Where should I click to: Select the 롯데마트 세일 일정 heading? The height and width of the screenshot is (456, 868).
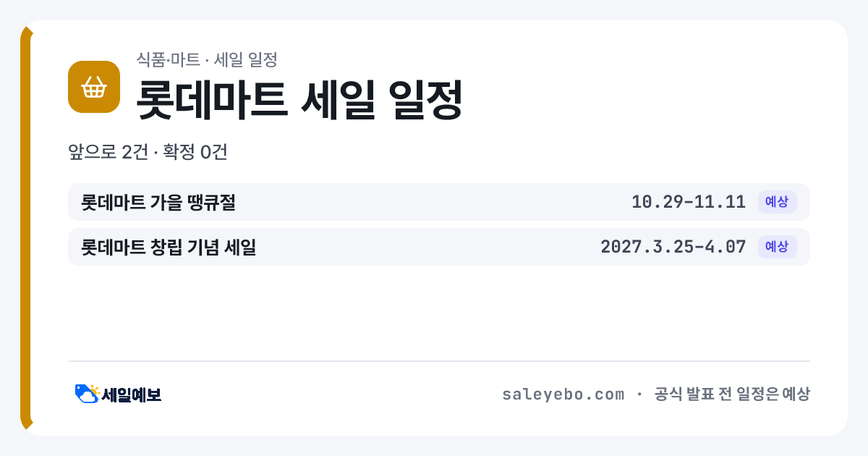point(299,98)
